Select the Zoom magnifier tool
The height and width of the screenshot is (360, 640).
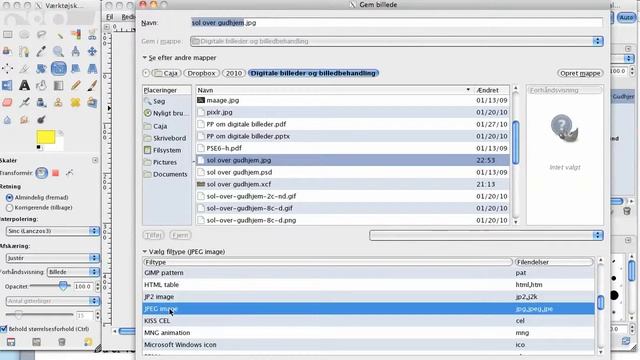[58, 51]
